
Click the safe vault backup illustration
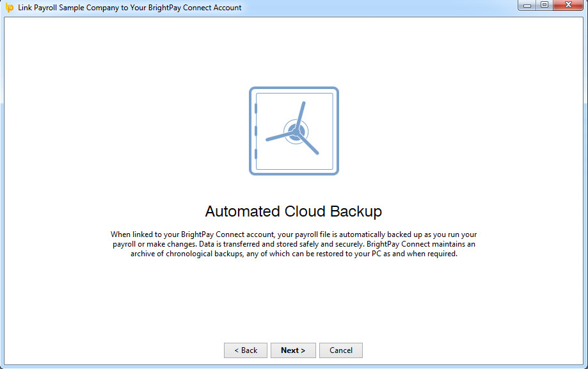[x=294, y=131]
